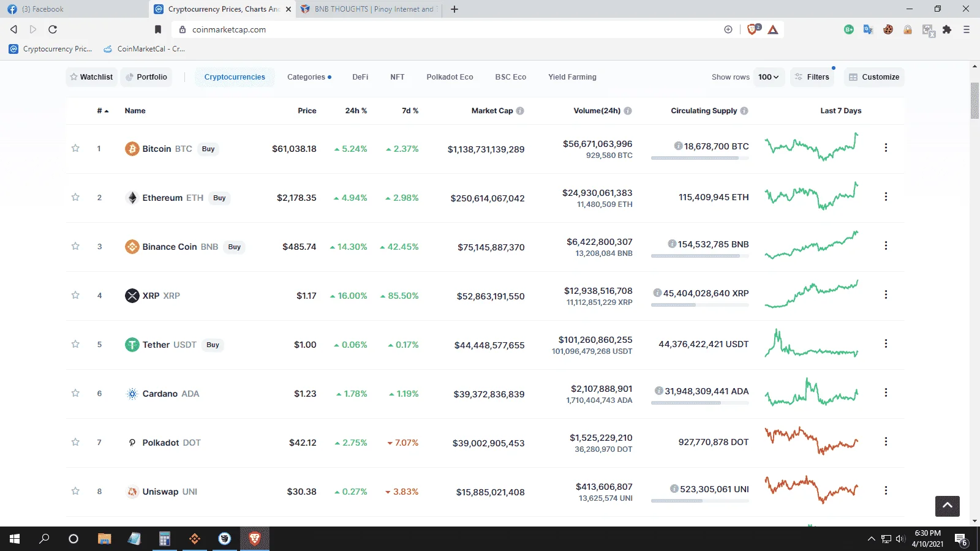The height and width of the screenshot is (551, 980).
Task: Show the Volume(24h) info tooltip icon
Action: tap(628, 111)
